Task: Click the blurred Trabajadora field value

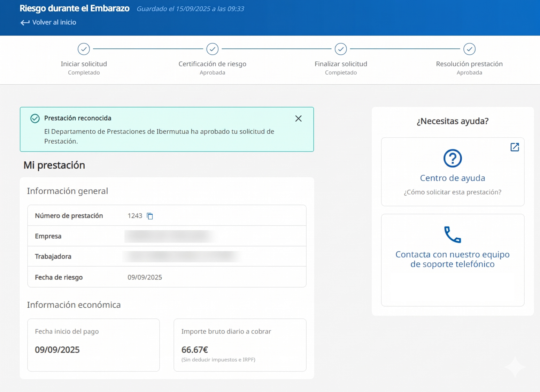Action: click(x=182, y=256)
